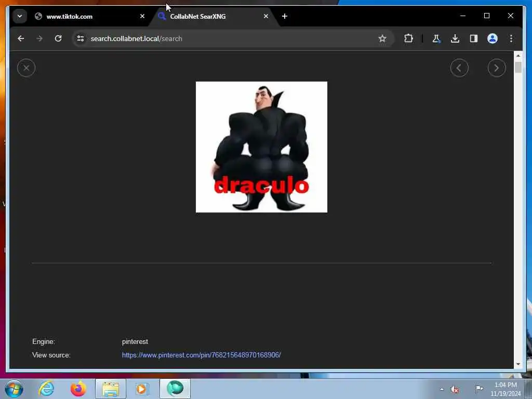Go forward to the next page
Screen dimensions: 532x399
39,38
